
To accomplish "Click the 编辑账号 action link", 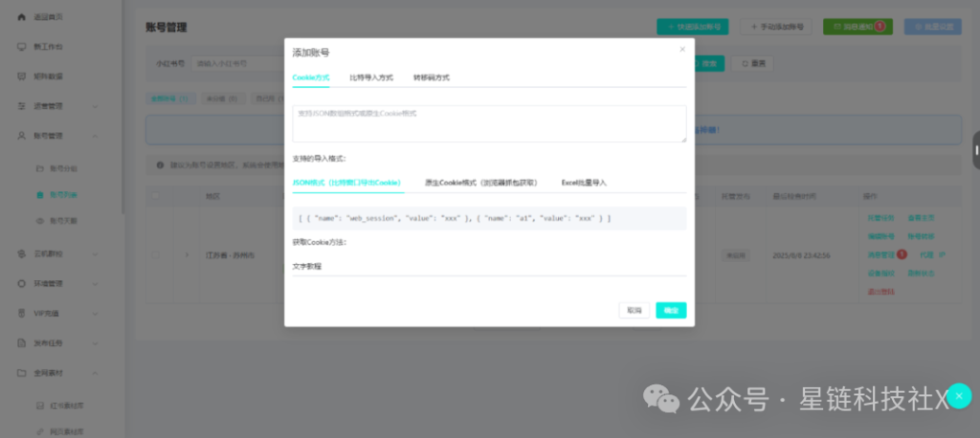I will click(x=880, y=237).
